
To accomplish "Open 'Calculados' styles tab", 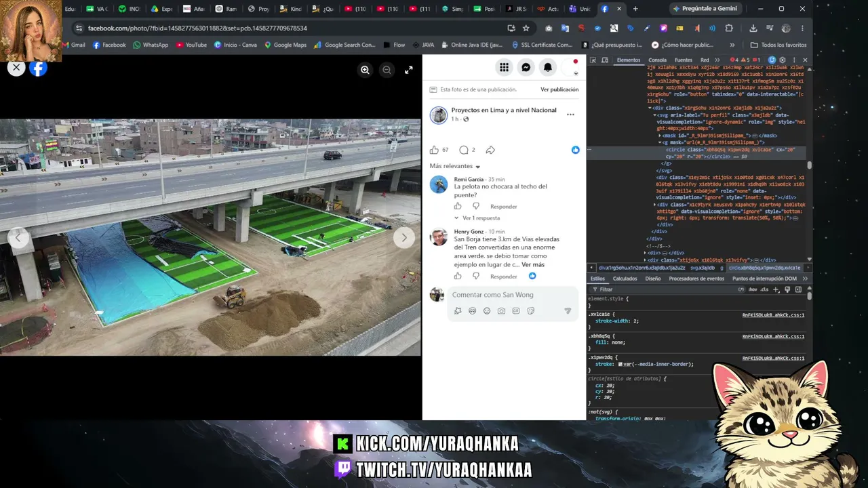I will [625, 279].
